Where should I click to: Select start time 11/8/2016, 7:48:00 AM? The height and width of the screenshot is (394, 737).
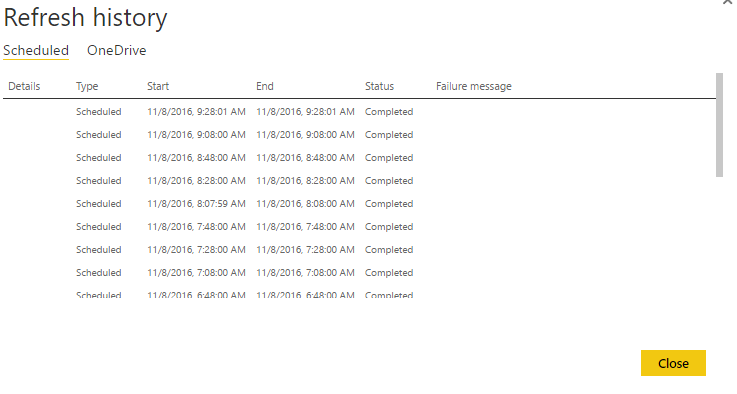[196, 227]
